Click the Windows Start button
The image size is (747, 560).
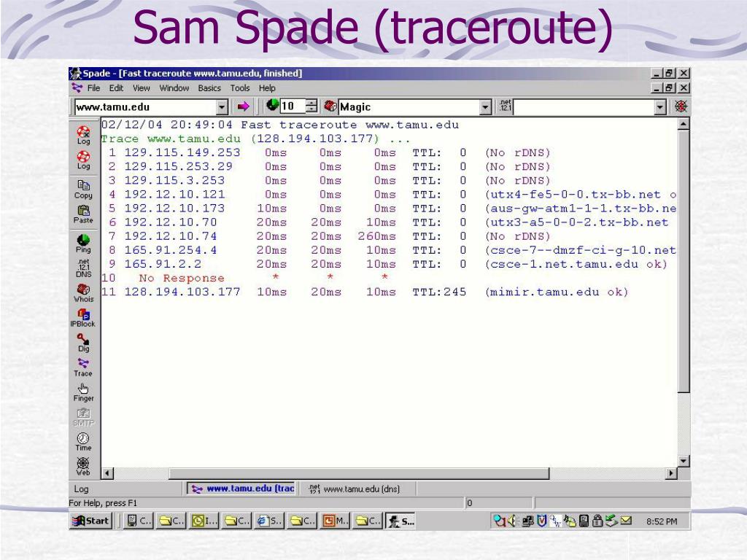click(x=91, y=521)
